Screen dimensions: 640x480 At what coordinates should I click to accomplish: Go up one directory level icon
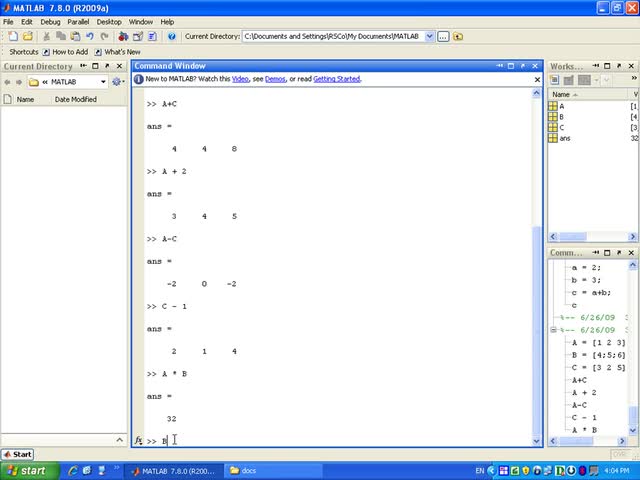[x=458, y=36]
